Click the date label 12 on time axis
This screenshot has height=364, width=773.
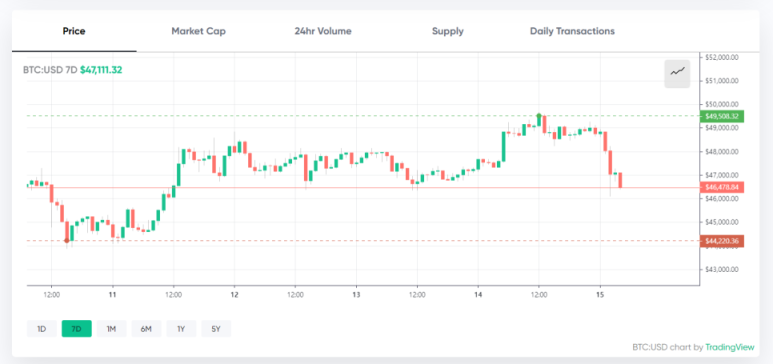234,294
